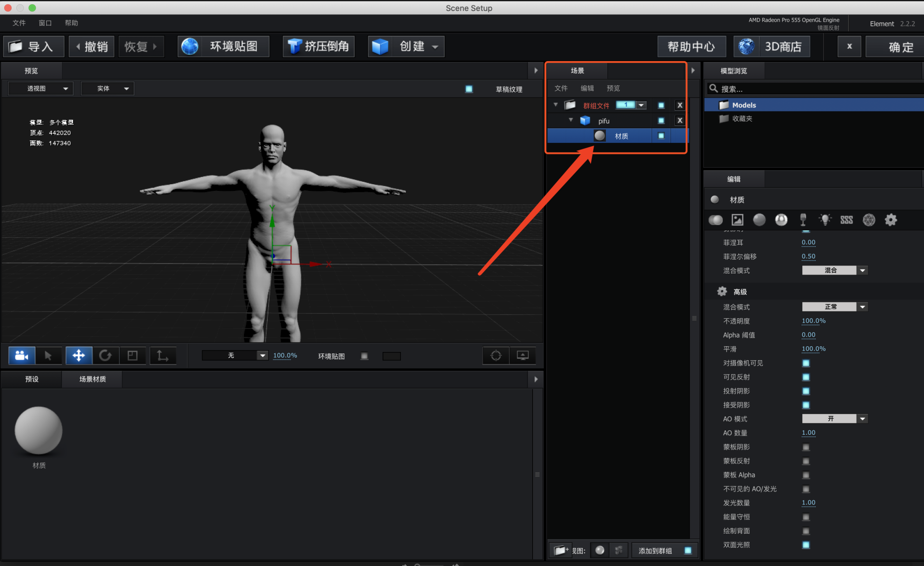Open the chrome sphere reflectivity icon
This screenshot has width=924, height=566.
(781, 220)
